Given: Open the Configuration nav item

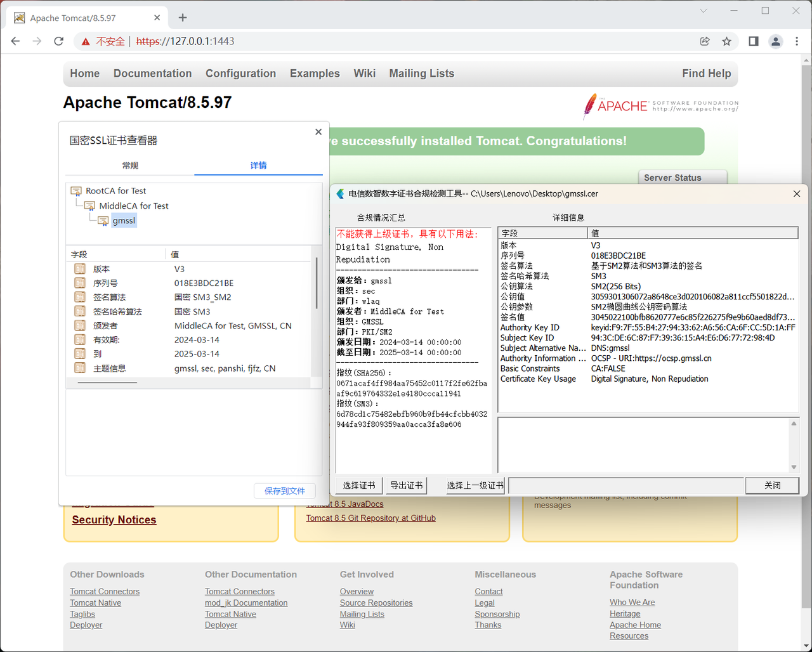Looking at the screenshot, I should 241,74.
